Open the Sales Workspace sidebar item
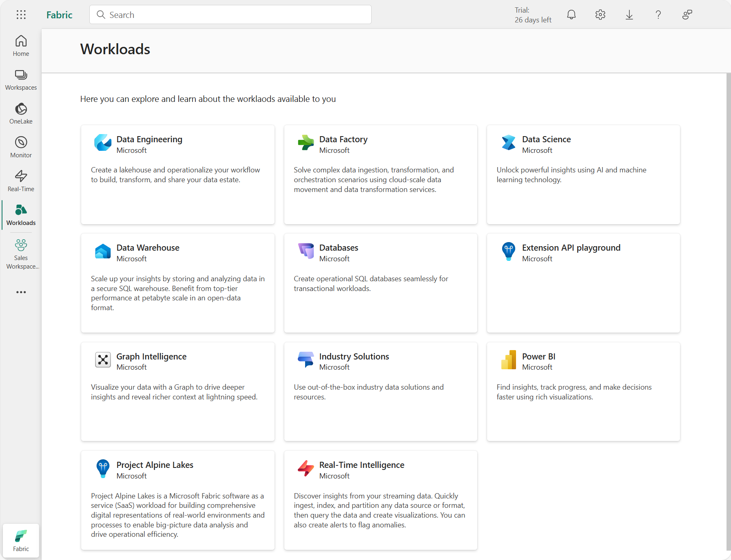This screenshot has height=560, width=731. pyautogui.click(x=21, y=254)
